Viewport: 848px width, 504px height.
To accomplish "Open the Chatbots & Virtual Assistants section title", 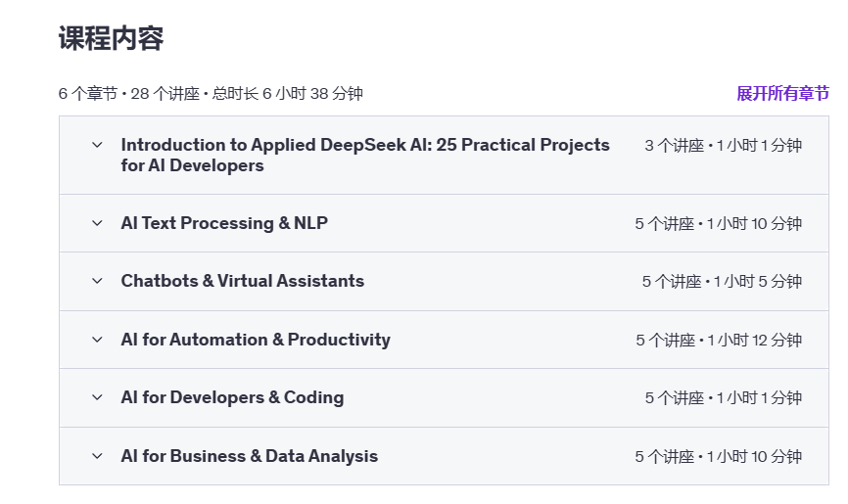I will pyautogui.click(x=242, y=281).
